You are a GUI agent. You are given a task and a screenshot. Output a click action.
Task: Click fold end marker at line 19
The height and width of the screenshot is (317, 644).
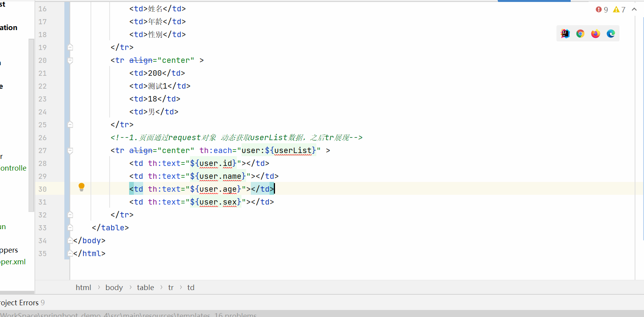[x=70, y=47]
